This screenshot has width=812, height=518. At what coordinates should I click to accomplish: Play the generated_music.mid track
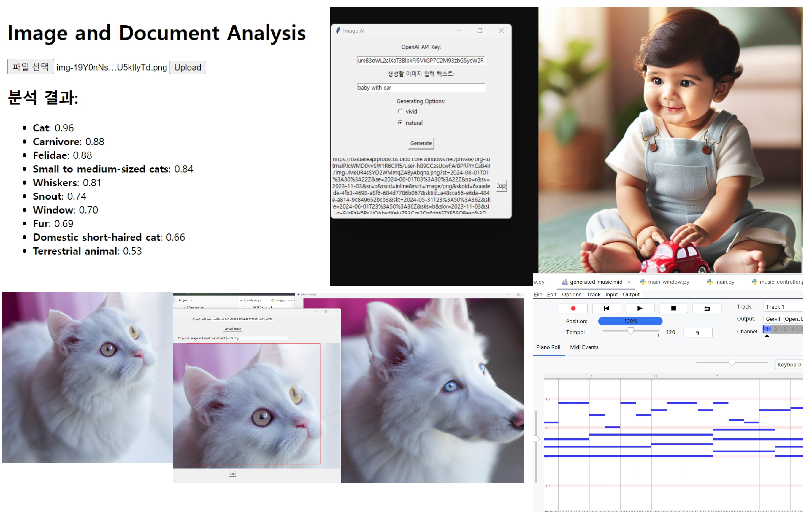[x=640, y=308]
